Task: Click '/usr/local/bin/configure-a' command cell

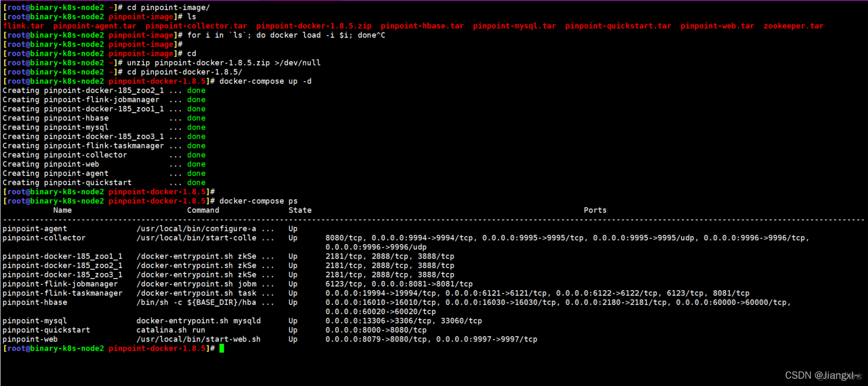Action: point(205,229)
